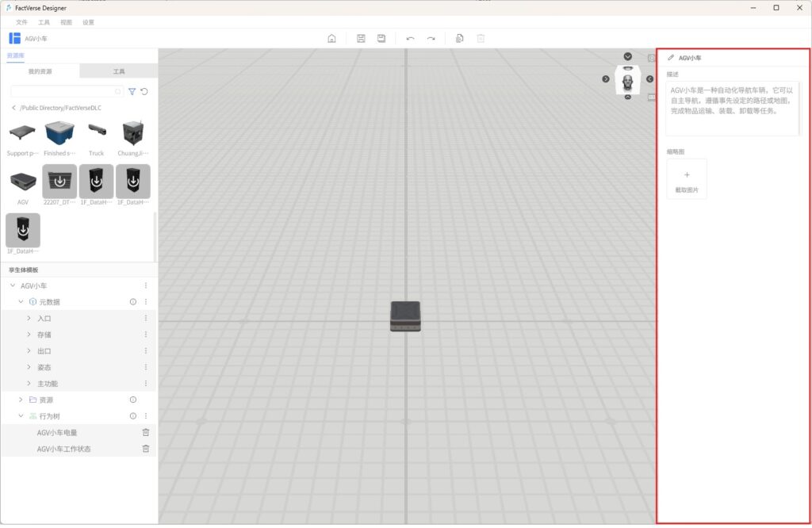Click the pencil edit icon beside AGV小车 title
This screenshot has width=812, height=528.
click(x=671, y=58)
